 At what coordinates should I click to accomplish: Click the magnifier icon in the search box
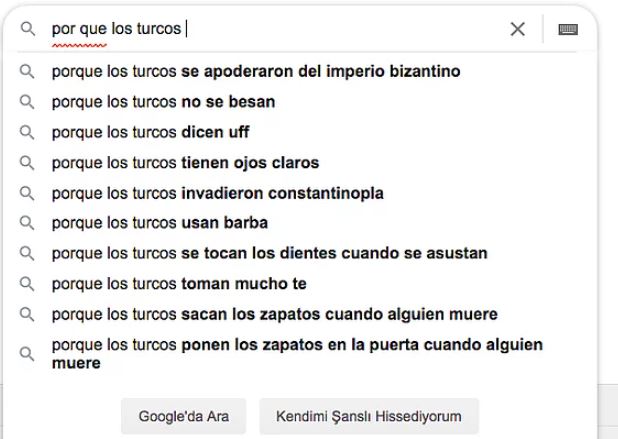pyautogui.click(x=28, y=30)
